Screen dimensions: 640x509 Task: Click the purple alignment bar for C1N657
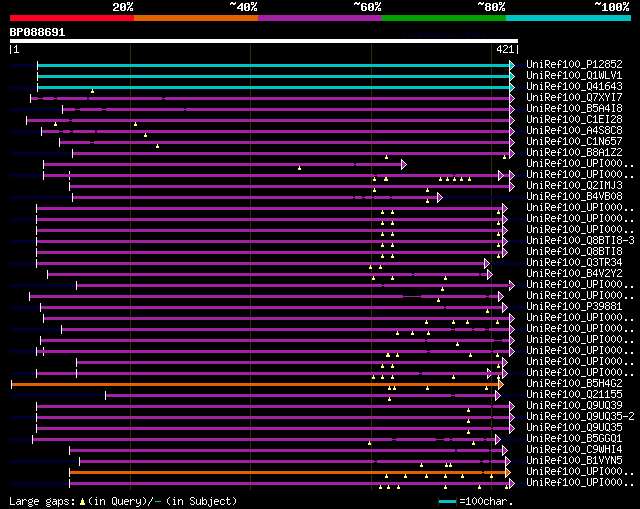tap(285, 142)
